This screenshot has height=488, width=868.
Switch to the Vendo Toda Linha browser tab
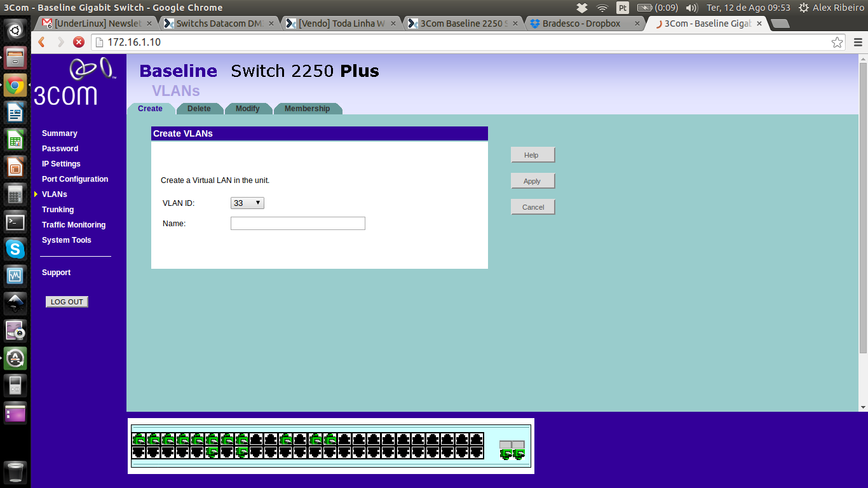(342, 24)
